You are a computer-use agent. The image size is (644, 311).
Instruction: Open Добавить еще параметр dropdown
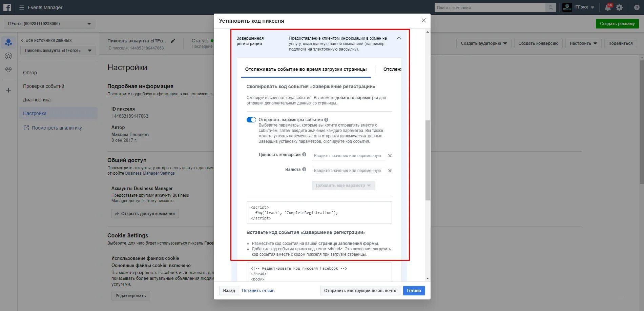pyautogui.click(x=343, y=186)
